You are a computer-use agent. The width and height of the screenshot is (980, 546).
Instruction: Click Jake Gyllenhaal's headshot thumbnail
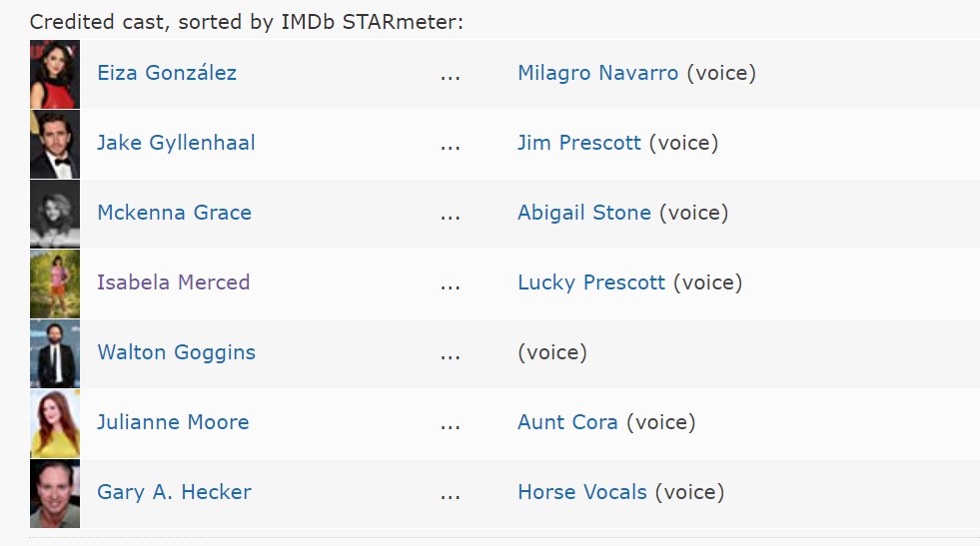55,144
